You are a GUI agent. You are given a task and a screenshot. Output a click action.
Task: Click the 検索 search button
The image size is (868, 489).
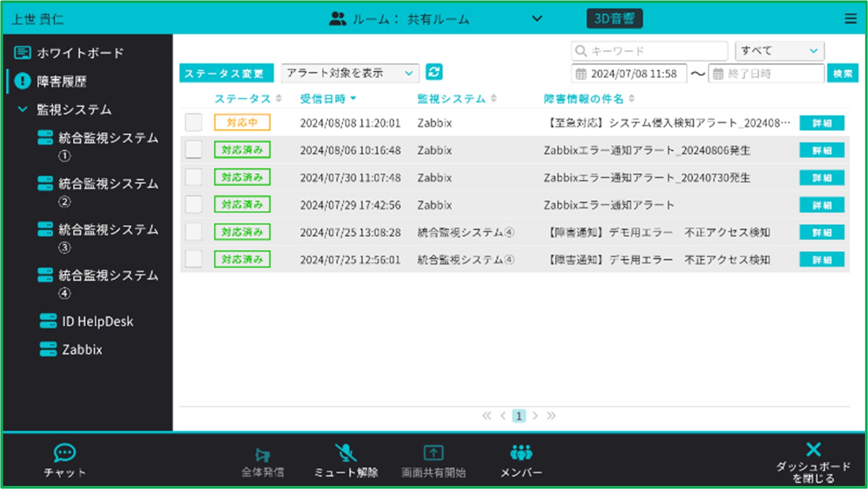(843, 74)
